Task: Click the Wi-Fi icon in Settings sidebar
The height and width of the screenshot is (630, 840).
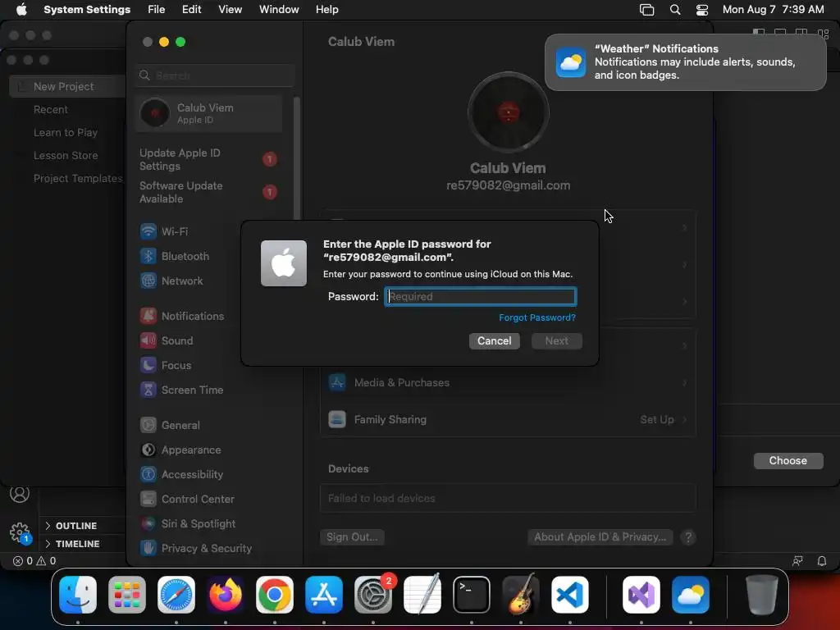Action: 148,231
